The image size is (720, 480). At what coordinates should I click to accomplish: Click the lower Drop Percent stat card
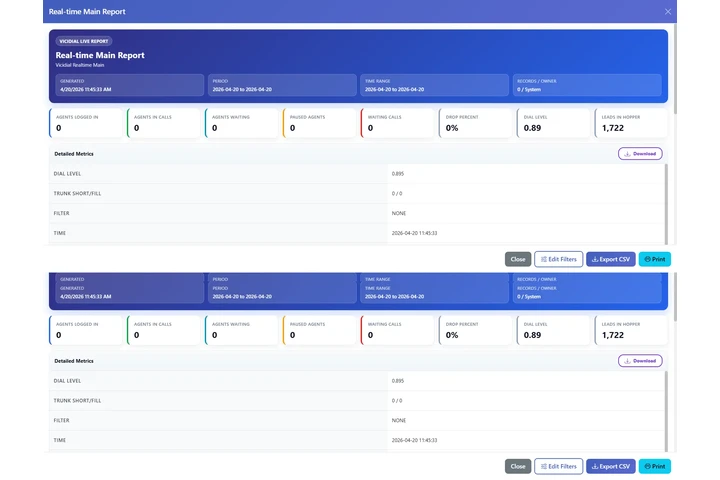476,330
